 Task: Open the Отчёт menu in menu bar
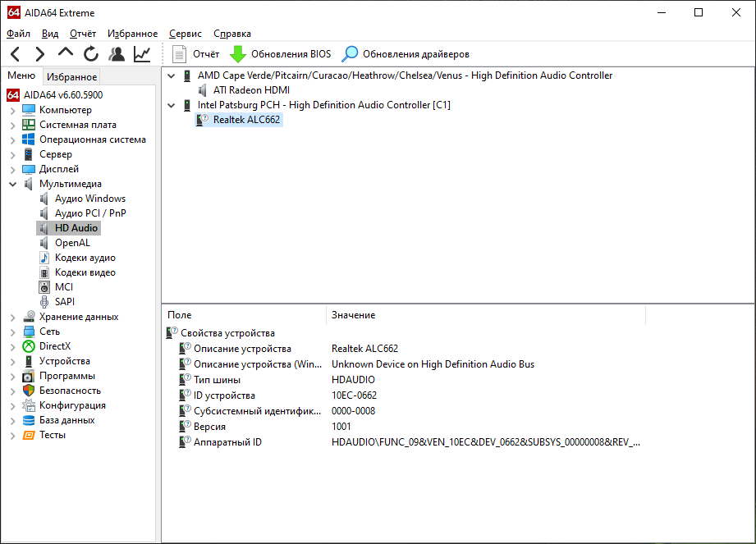(x=82, y=34)
